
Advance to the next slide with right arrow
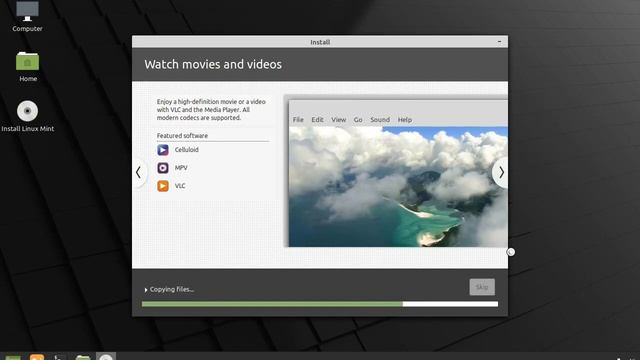pyautogui.click(x=501, y=173)
